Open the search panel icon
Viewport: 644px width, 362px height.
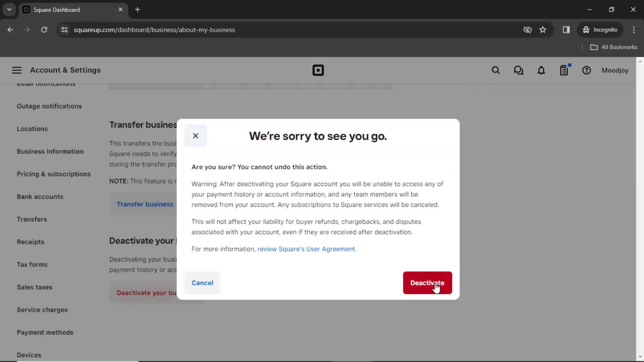[495, 70]
